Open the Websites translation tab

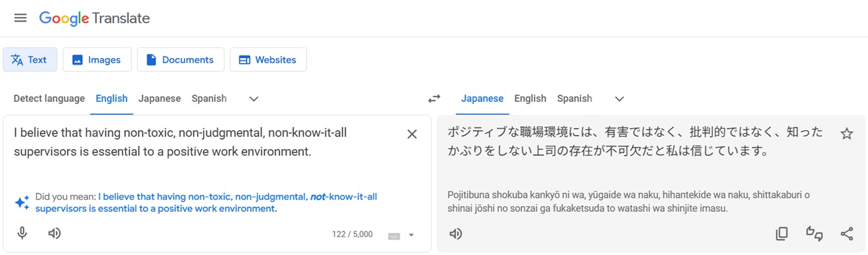pyautogui.click(x=268, y=59)
